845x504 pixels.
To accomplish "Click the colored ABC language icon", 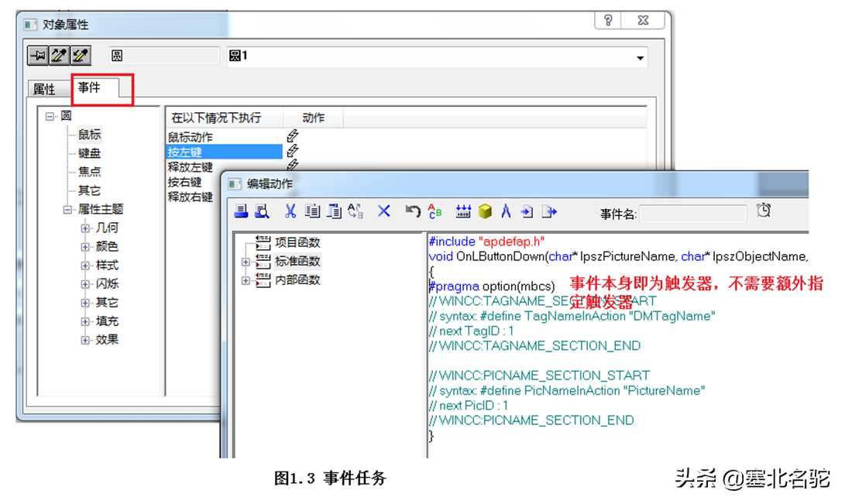I will pyautogui.click(x=435, y=211).
